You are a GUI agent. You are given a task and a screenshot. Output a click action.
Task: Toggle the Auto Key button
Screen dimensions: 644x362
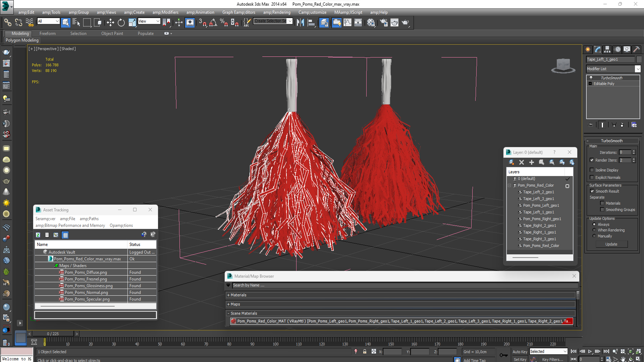pos(520,352)
